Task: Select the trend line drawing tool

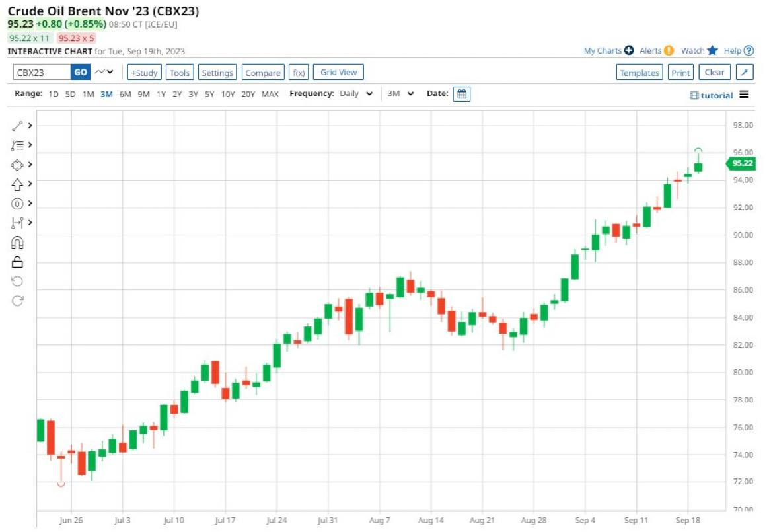Action: point(18,126)
